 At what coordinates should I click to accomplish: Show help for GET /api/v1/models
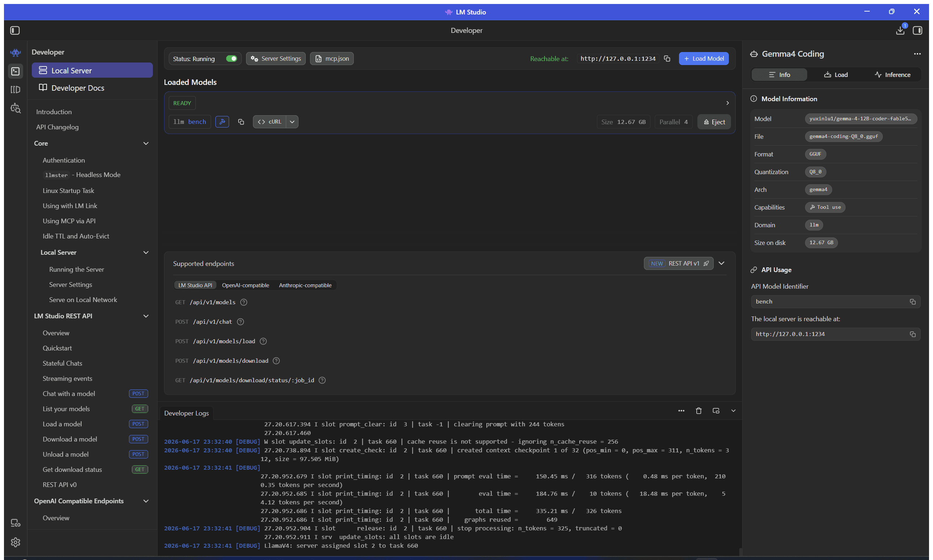244,302
